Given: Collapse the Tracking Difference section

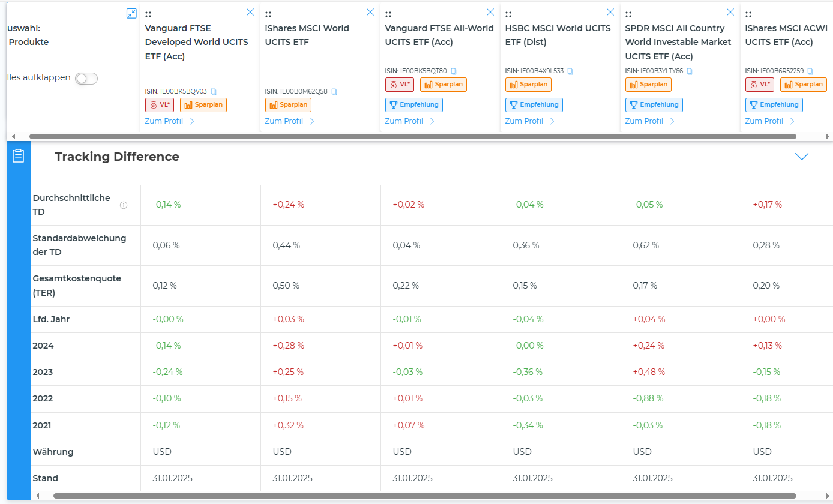Looking at the screenshot, I should 801,157.
